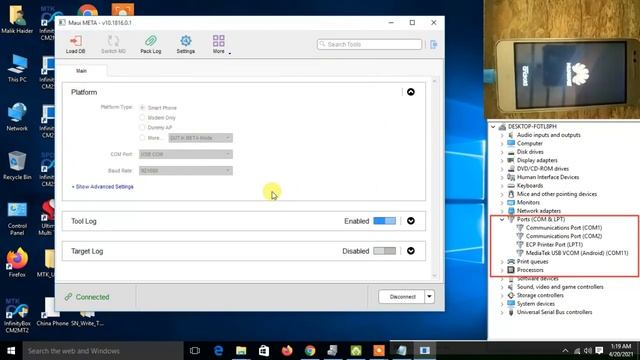Select Communications Port (COM2)
This screenshot has width=640, height=360.
(564, 236)
